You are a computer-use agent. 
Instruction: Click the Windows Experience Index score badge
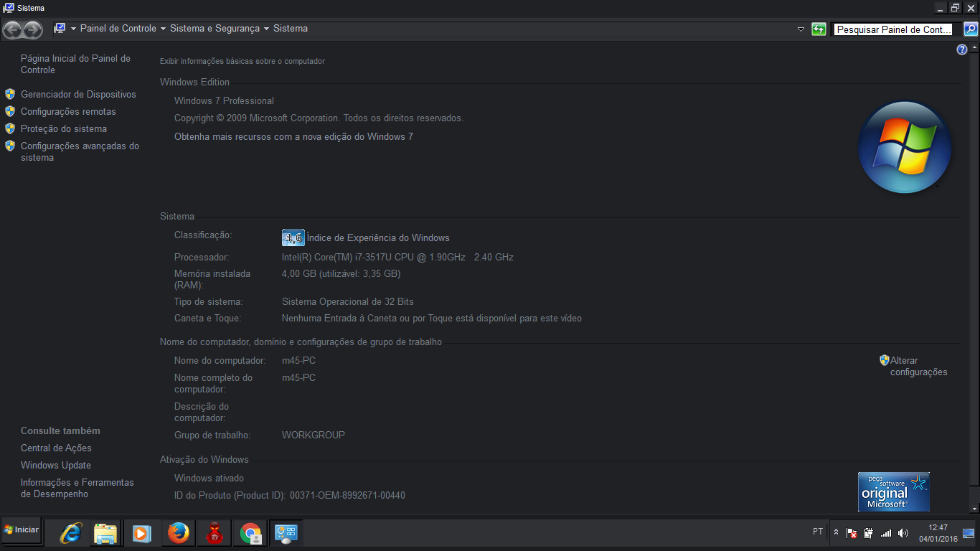click(293, 237)
